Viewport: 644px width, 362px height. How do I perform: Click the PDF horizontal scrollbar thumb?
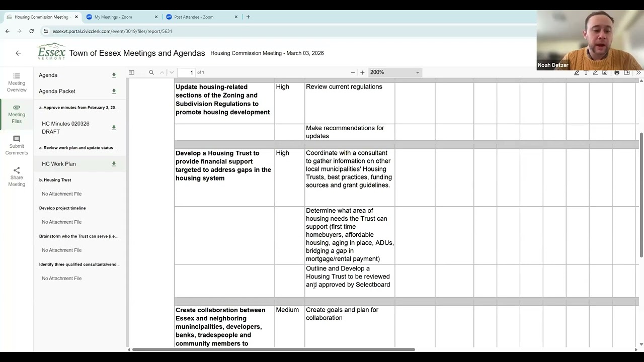[273, 349]
